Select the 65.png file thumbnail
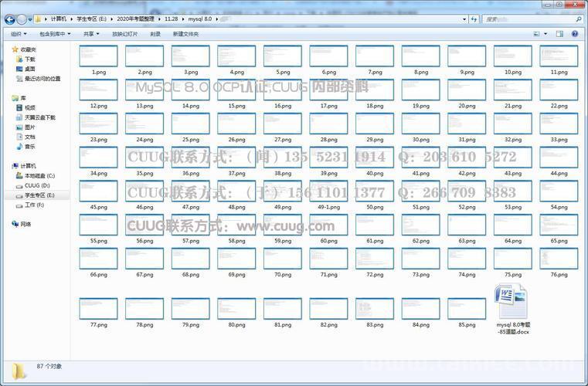Screen dimensions: 588x386 click(559, 225)
